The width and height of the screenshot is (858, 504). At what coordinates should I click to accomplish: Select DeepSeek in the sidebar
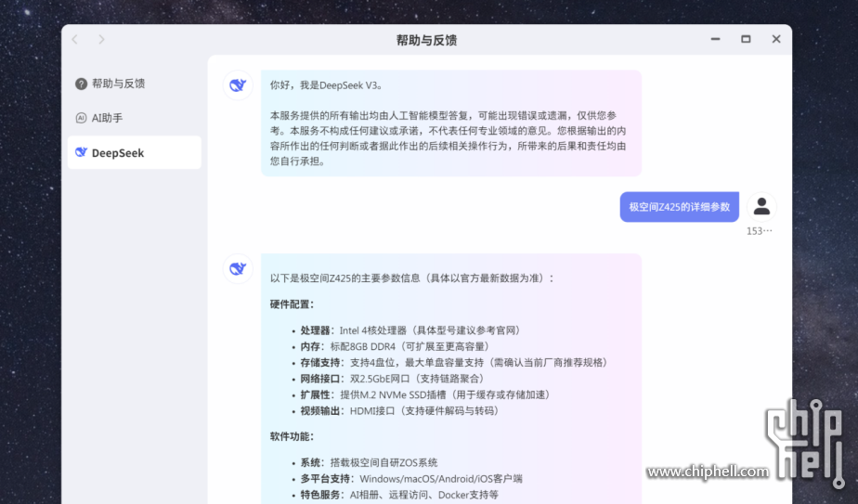click(134, 152)
